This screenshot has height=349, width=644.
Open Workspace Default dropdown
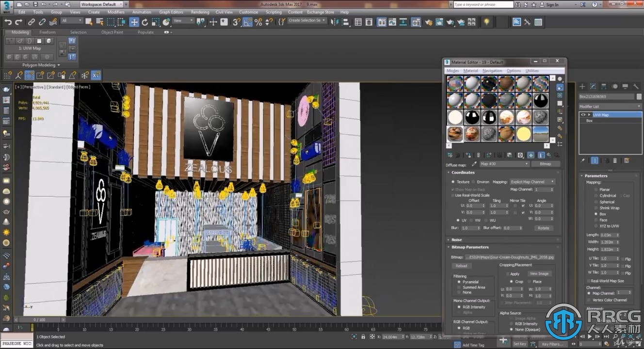101,4
